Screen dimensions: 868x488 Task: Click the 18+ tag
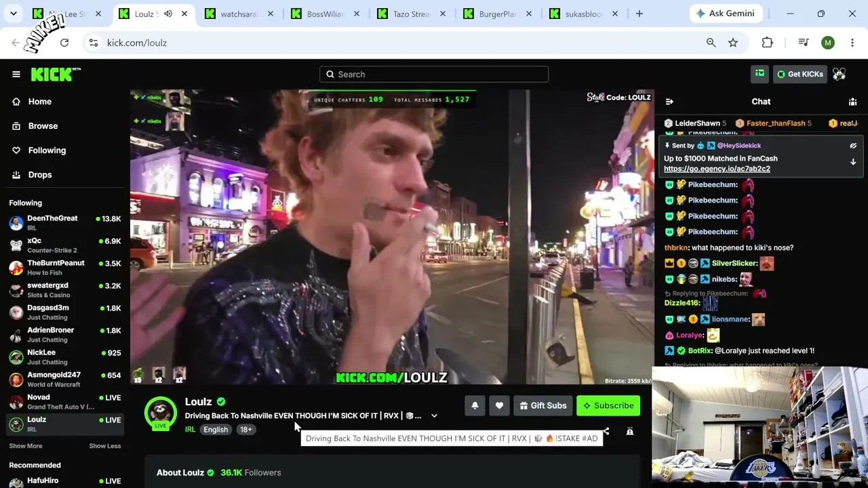click(x=245, y=430)
